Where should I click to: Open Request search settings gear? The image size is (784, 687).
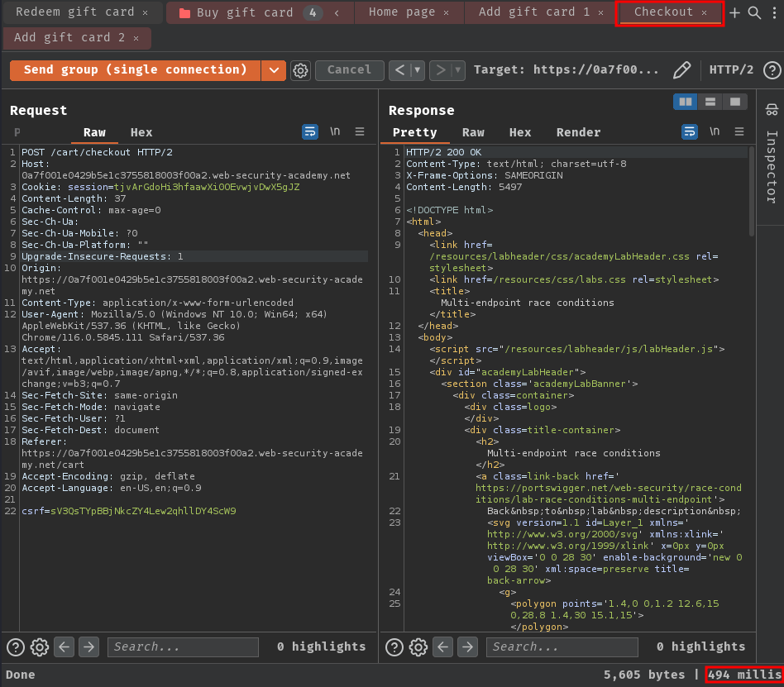40,647
